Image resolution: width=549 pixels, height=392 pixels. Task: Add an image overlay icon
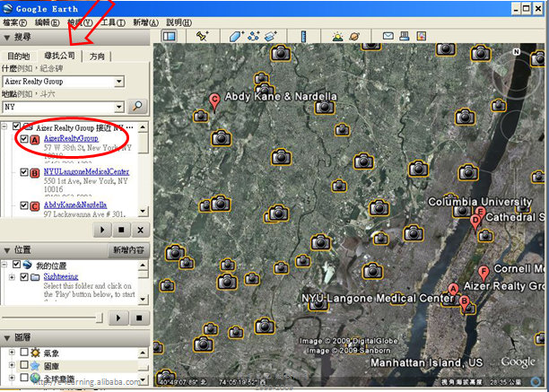click(270, 36)
